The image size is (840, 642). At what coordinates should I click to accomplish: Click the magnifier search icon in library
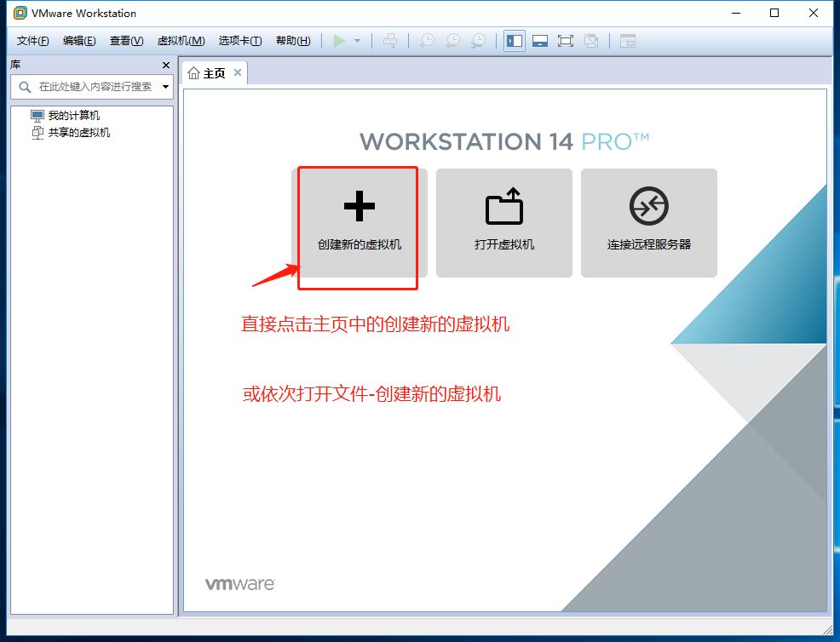point(25,87)
